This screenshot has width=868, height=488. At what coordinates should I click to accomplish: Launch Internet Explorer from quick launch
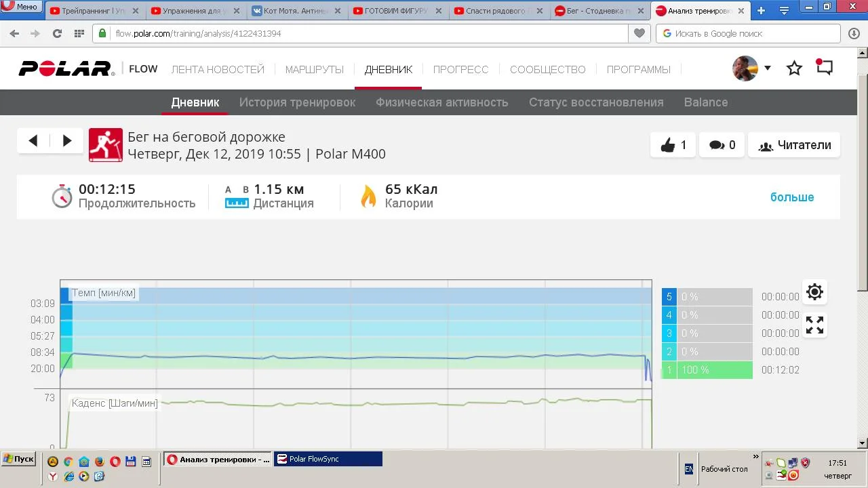[x=68, y=476]
